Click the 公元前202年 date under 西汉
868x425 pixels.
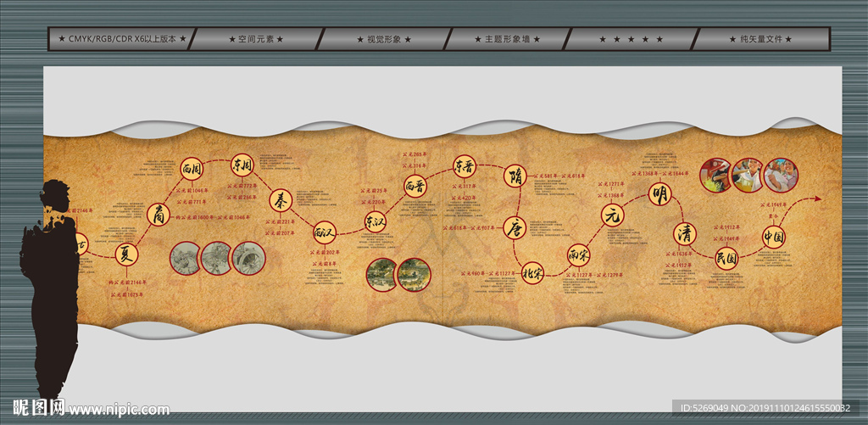pos(325,252)
